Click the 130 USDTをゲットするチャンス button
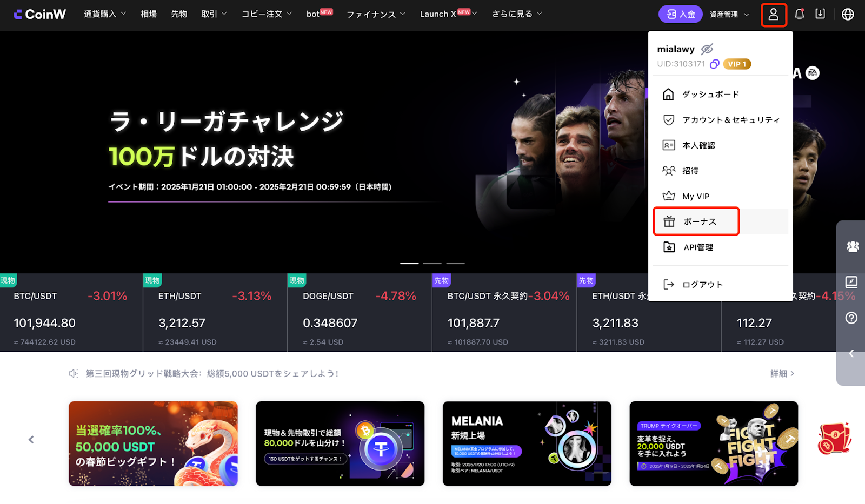The width and height of the screenshot is (865, 504). 305,459
